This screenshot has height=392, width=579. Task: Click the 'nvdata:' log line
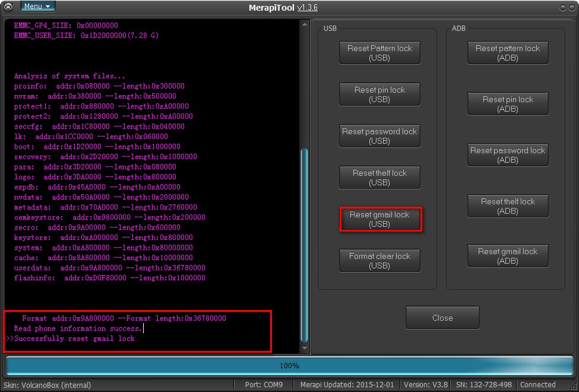tap(102, 197)
